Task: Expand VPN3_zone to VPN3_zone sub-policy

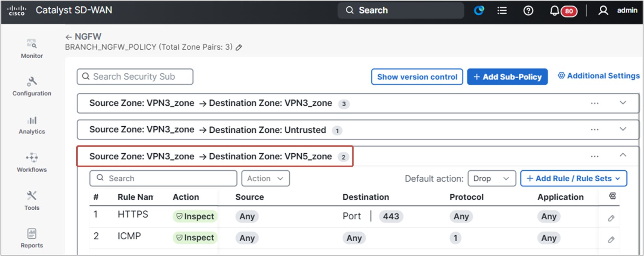Action: (623, 103)
